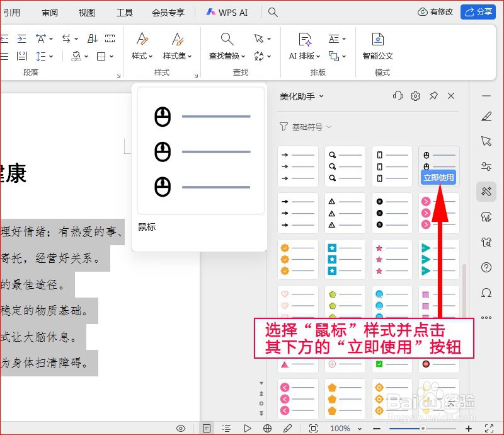Click the globe icon in the status bar
504x435 pixels.
[267, 427]
